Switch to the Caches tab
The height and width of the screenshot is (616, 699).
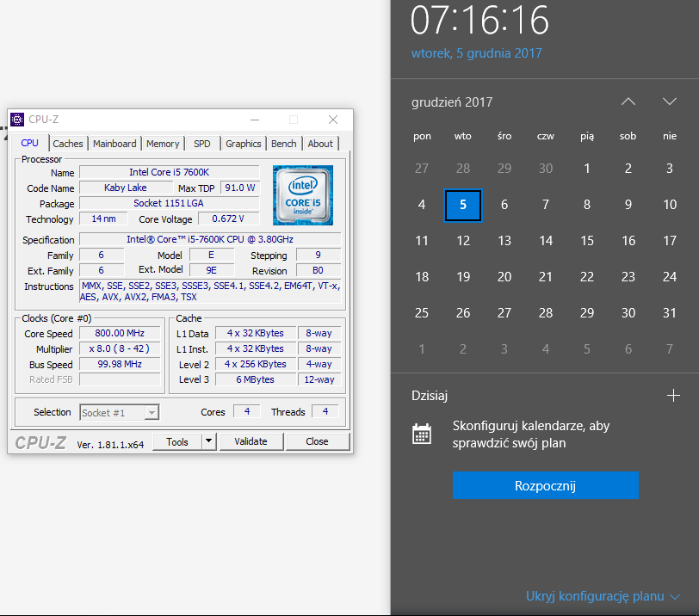pos(68,144)
